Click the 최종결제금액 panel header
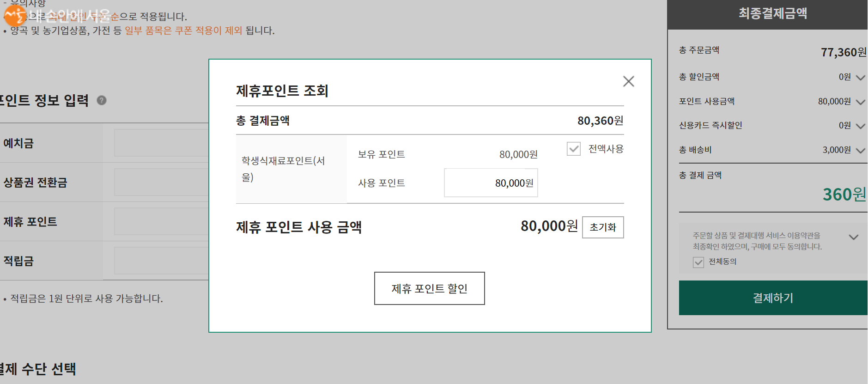Screen dimensions: 868x384 pos(772,14)
